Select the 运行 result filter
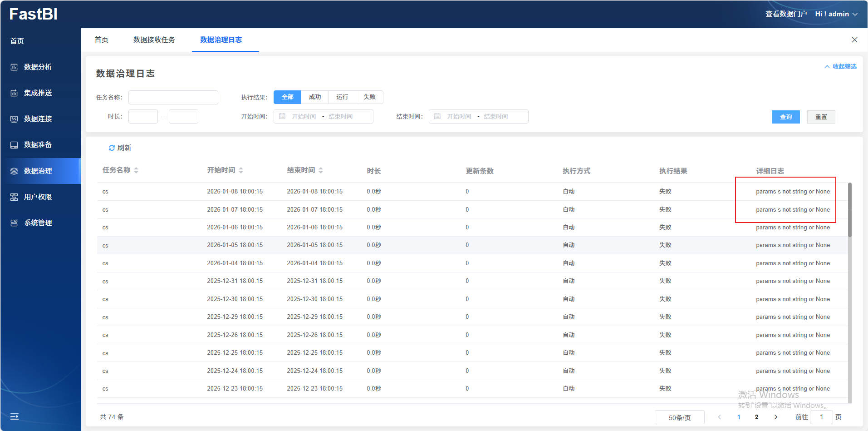 click(342, 97)
